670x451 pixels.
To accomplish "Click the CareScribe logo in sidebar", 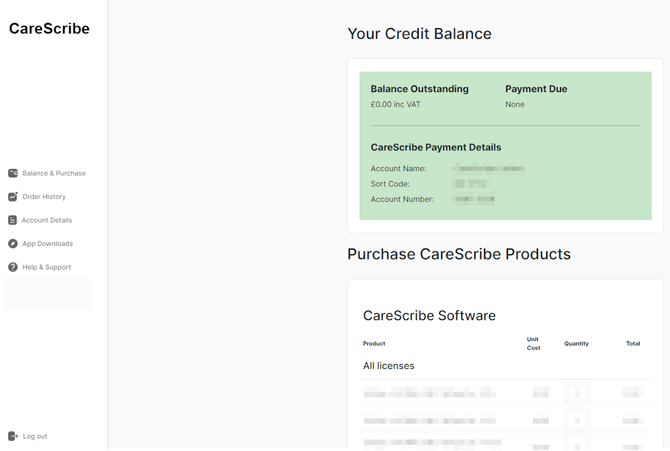I will pyautogui.click(x=49, y=29).
